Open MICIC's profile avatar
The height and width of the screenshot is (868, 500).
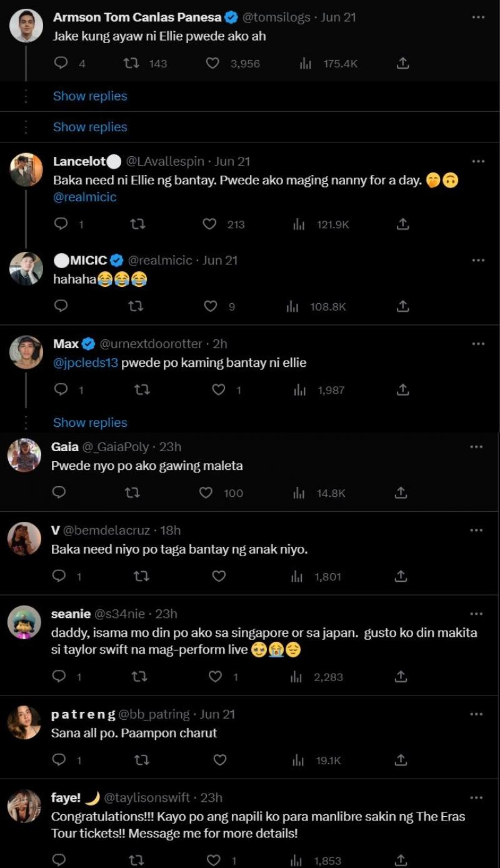pos(26,269)
